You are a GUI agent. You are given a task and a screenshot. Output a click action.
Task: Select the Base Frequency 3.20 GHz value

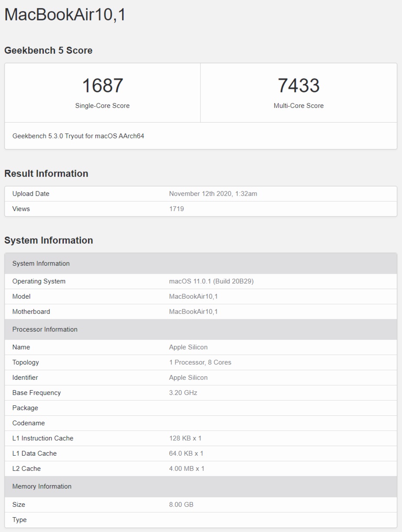click(183, 393)
